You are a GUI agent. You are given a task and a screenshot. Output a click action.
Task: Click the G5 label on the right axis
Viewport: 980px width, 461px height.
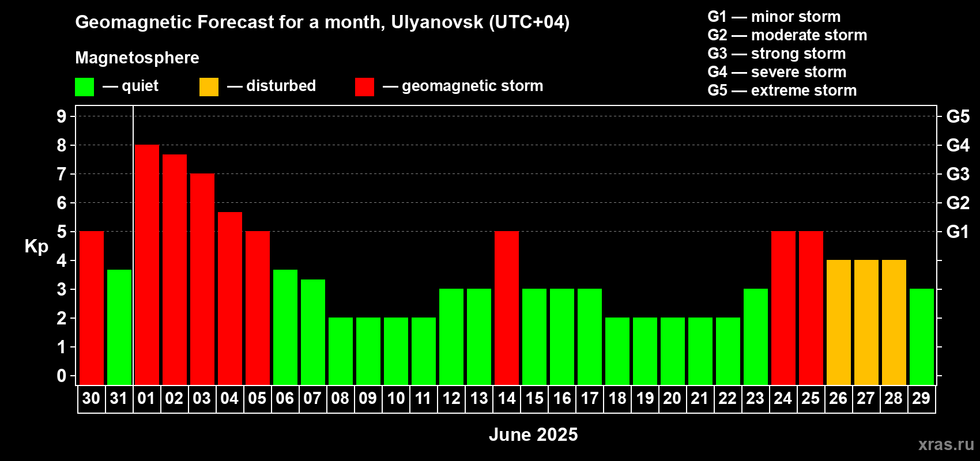(x=958, y=116)
